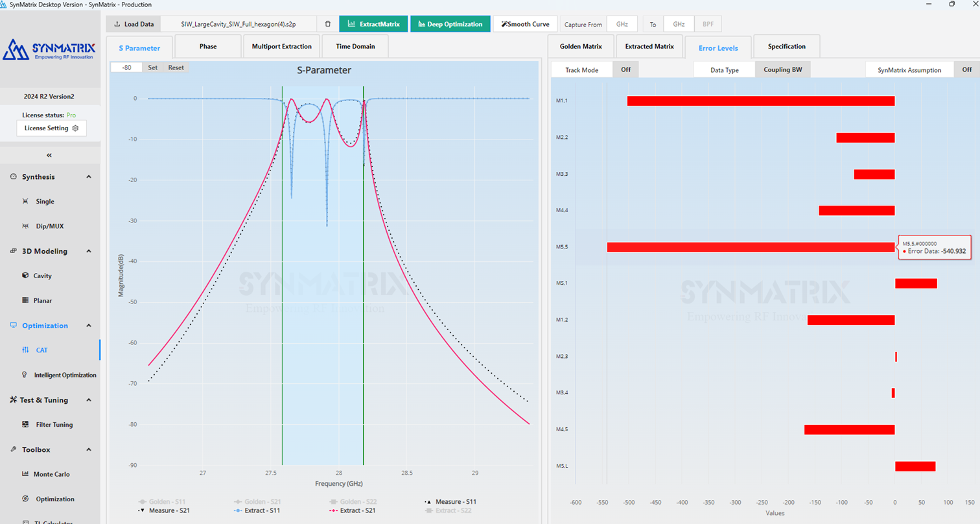Click the chart icon on Deep Optimization

click(421, 25)
